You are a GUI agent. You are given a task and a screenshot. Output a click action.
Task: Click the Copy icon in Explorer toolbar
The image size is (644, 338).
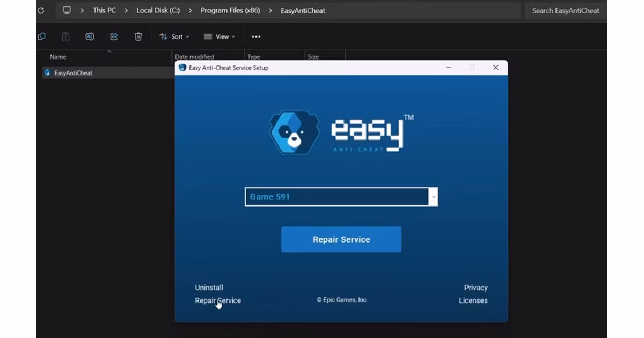pos(41,36)
